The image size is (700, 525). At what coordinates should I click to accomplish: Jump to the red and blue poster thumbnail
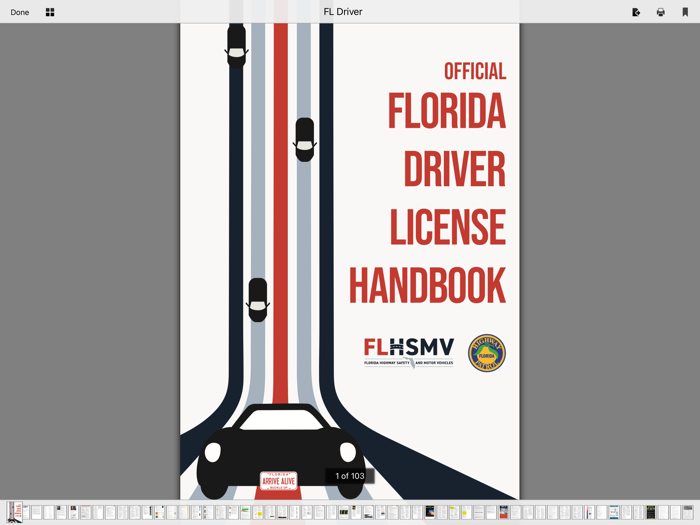pos(504,512)
